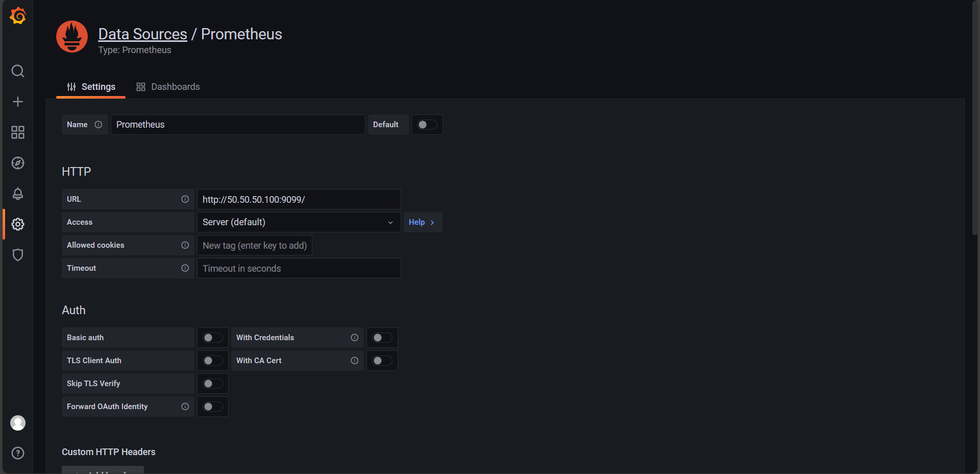The height and width of the screenshot is (474, 980).
Task: Open the Server Admin shield icon
Action: pos(18,255)
